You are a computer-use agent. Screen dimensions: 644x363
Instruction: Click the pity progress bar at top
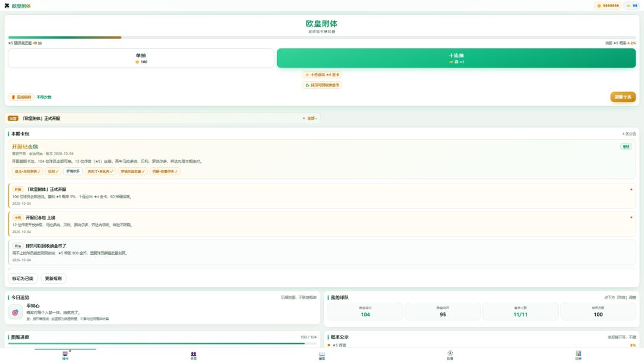(x=322, y=38)
